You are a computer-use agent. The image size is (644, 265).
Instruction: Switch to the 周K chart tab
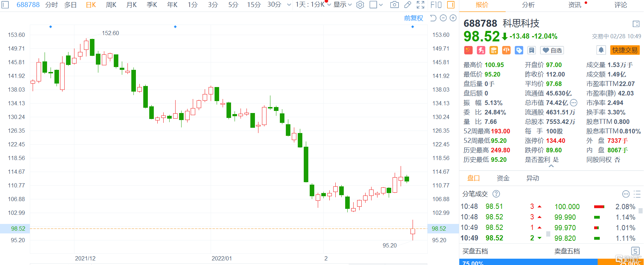point(111,5)
